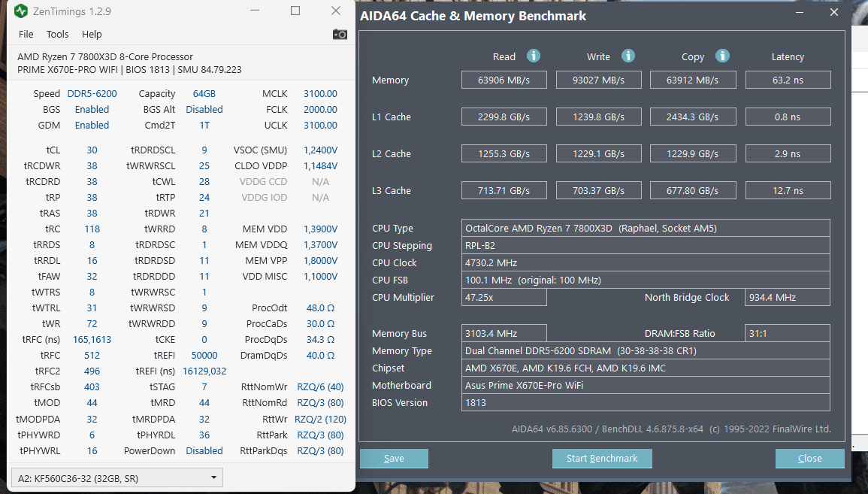The height and width of the screenshot is (494, 868).
Task: Click the VSOC (SMU) value 1,2400V
Action: (320, 150)
